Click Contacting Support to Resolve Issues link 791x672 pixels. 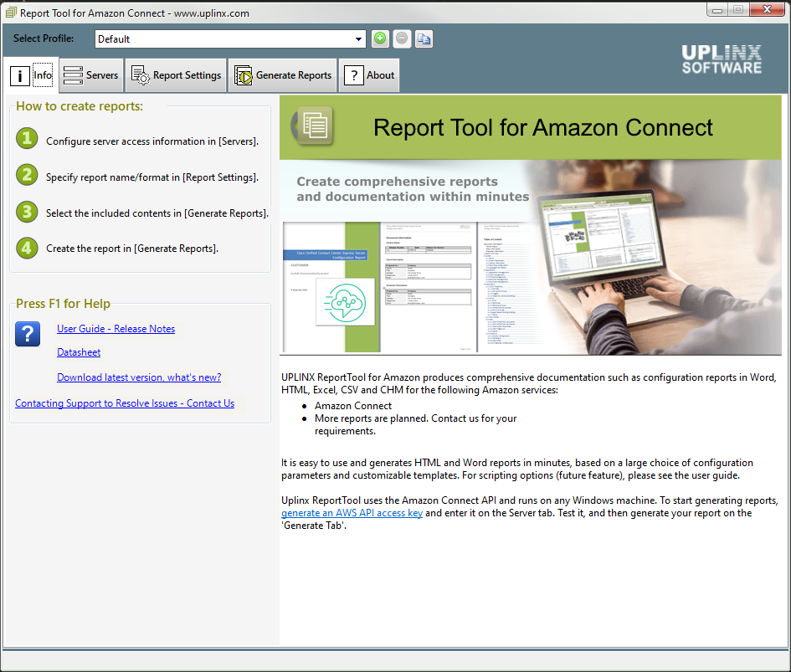(125, 403)
